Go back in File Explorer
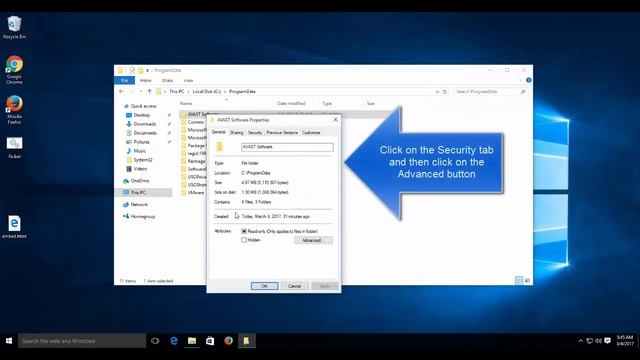640x360 pixels. (x=121, y=91)
